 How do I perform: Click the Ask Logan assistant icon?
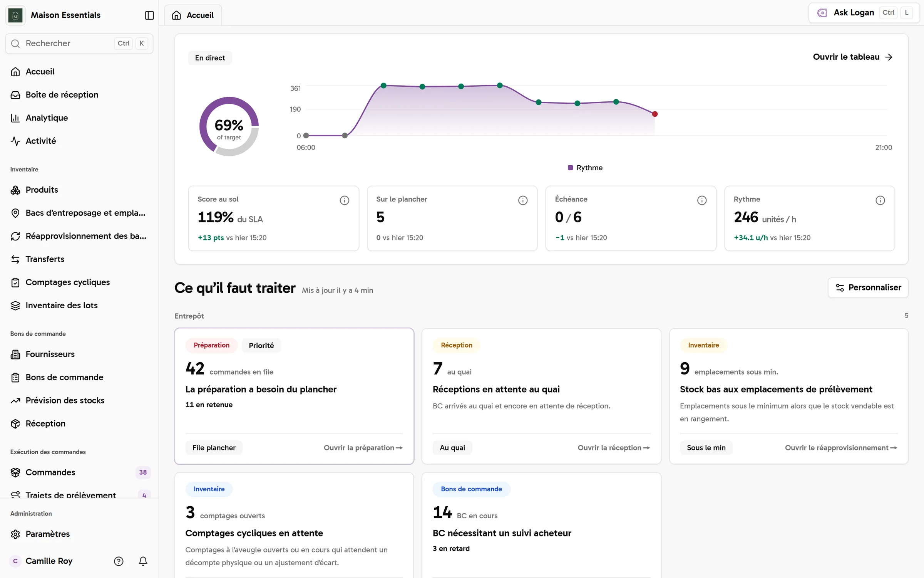[x=822, y=13]
